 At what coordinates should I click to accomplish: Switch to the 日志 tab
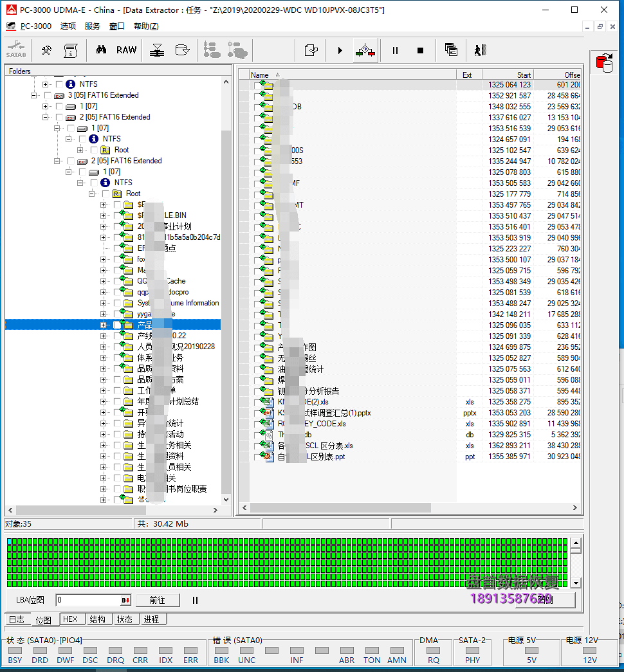[17, 620]
